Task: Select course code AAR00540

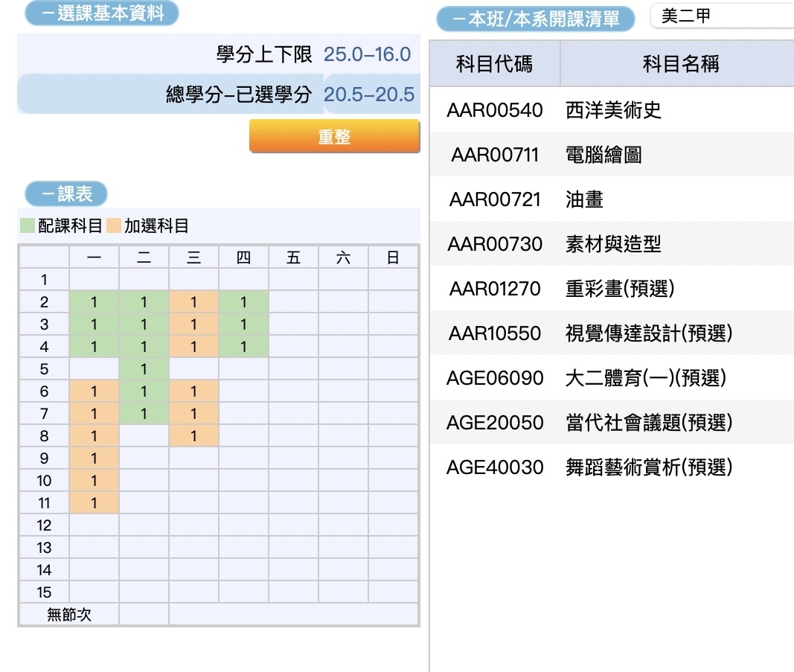Action: [x=495, y=110]
